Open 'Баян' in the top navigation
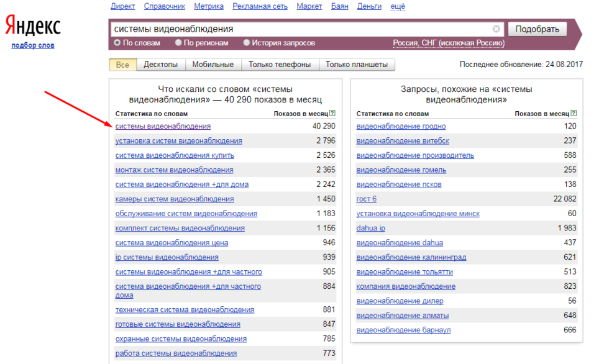604x364 pixels. point(340,6)
